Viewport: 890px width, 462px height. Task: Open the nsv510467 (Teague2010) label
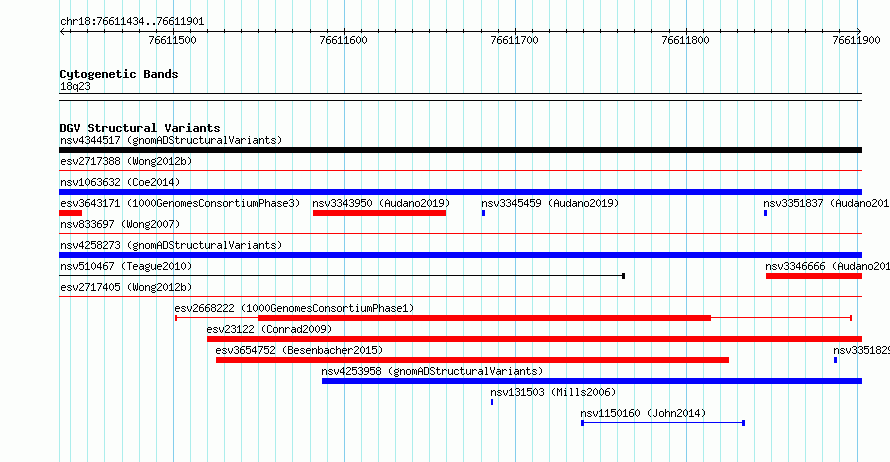(126, 266)
